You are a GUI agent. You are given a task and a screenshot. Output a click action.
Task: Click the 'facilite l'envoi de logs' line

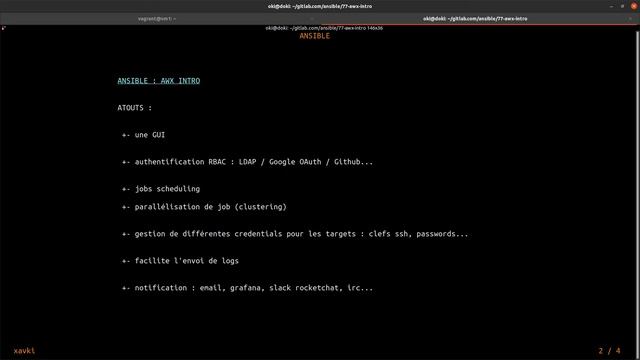pyautogui.click(x=180, y=261)
